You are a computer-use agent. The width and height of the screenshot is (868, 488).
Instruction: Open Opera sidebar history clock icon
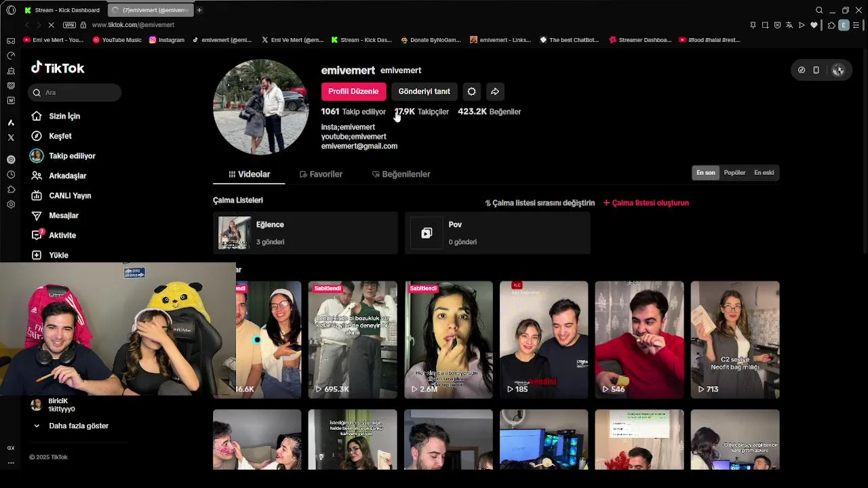(x=11, y=175)
